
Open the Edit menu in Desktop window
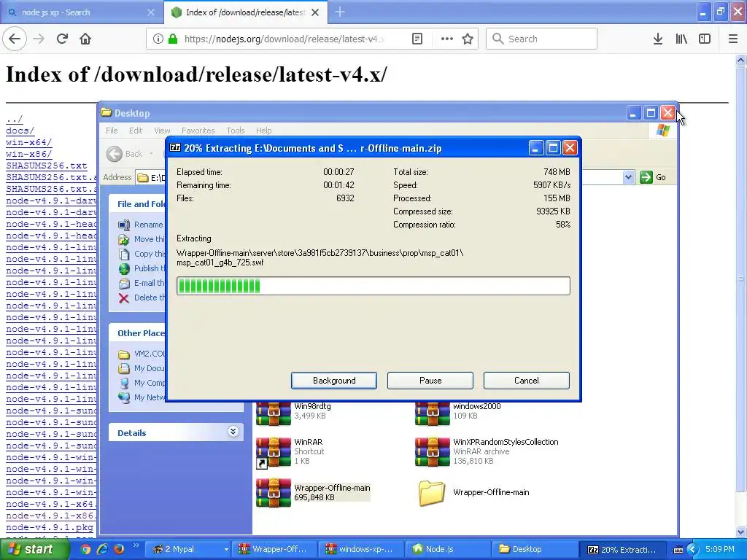135,131
